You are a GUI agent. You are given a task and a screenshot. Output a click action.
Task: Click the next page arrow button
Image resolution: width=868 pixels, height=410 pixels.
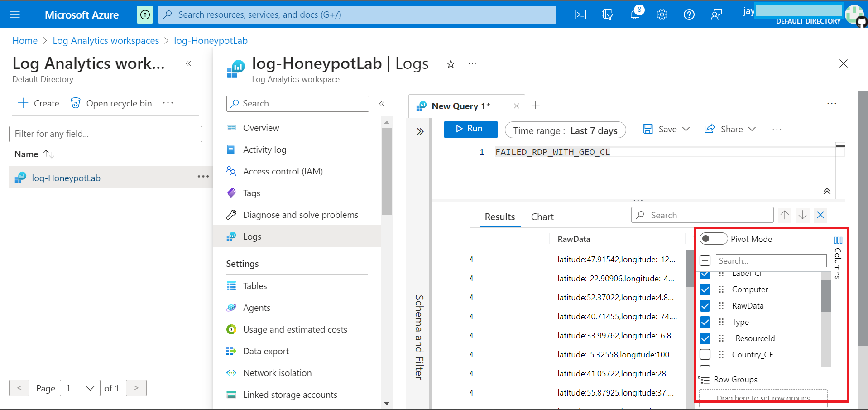[x=136, y=388]
